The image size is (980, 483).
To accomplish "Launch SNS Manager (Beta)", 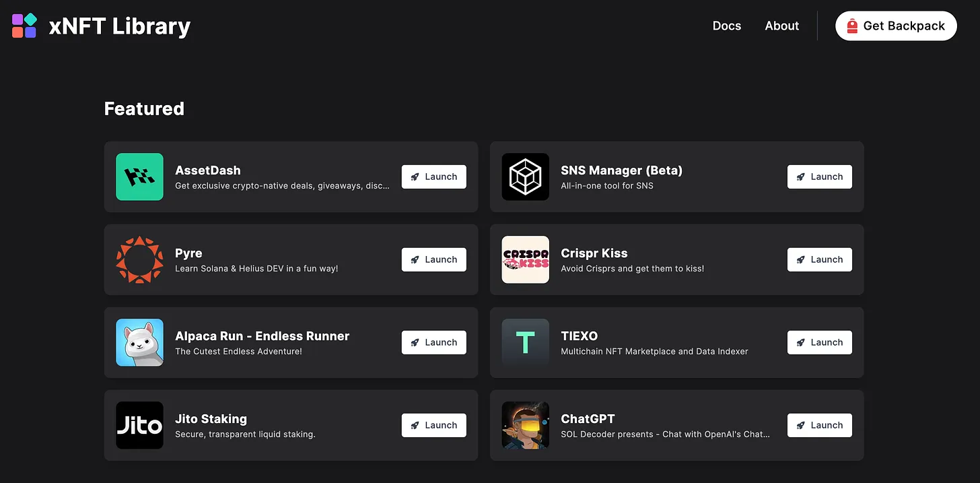I will point(819,176).
